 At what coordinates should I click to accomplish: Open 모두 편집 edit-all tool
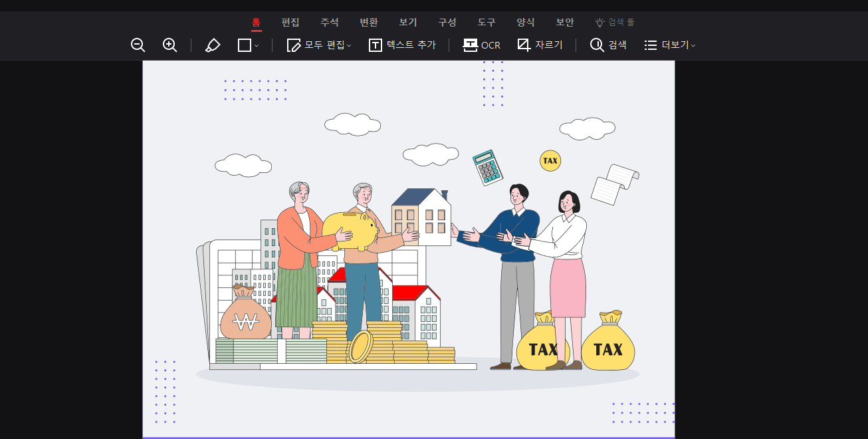click(316, 45)
